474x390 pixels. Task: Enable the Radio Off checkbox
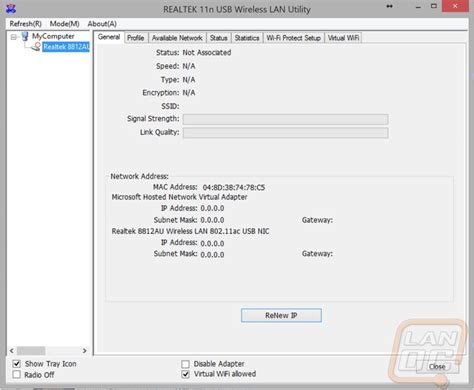tap(16, 375)
